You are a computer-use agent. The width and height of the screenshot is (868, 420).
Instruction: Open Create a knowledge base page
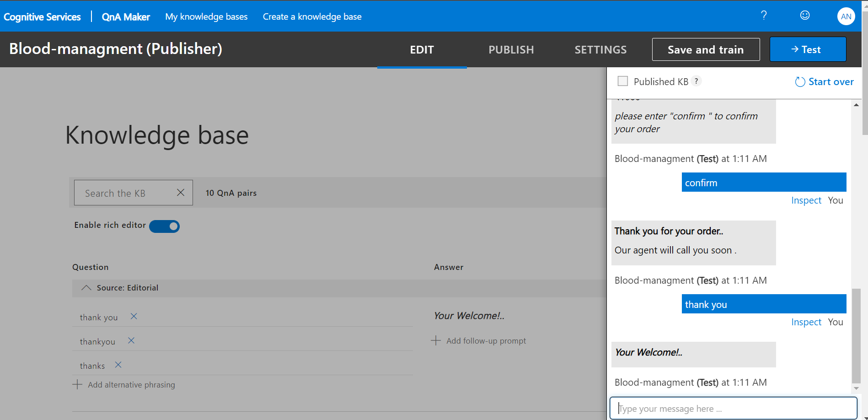(x=312, y=16)
